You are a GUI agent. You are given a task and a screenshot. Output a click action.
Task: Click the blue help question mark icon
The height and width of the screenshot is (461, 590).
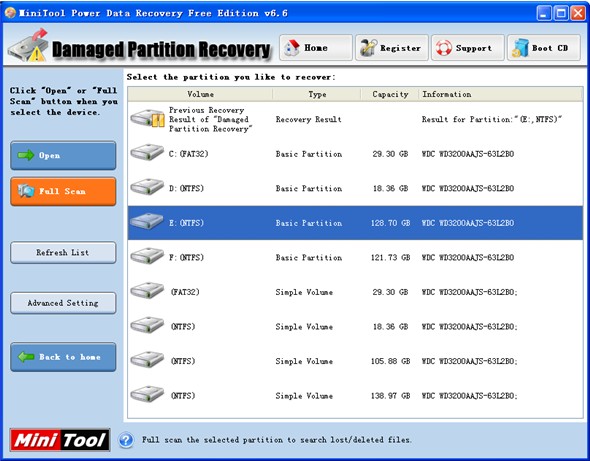click(x=126, y=440)
